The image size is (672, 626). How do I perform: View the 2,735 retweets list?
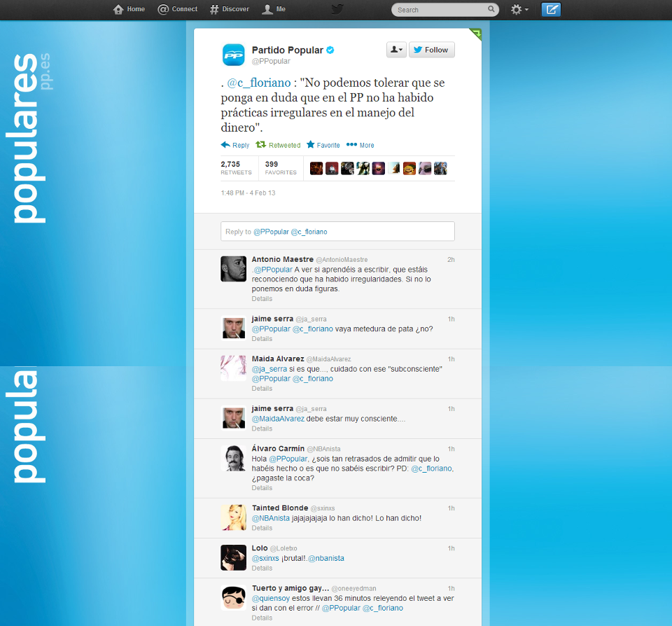236,167
